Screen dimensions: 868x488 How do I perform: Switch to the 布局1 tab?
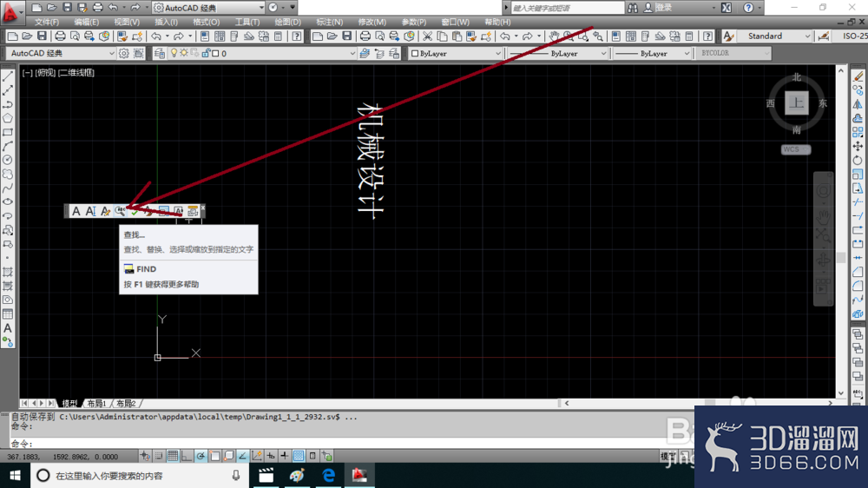(x=96, y=403)
